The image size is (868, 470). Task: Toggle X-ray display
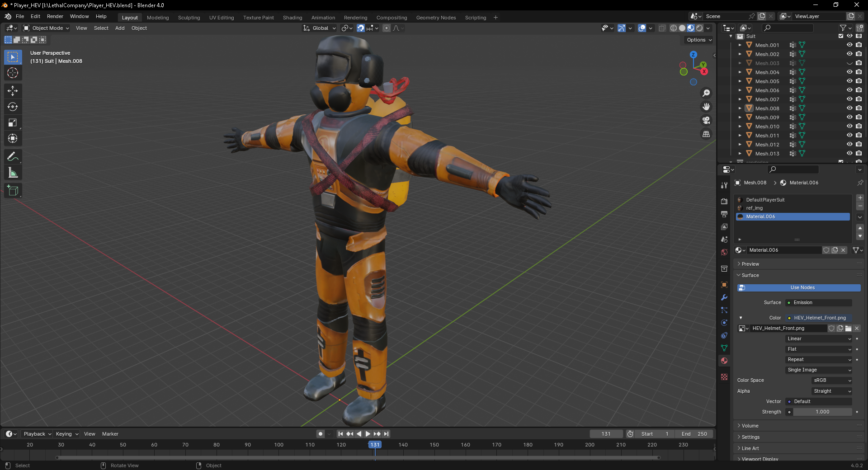tap(662, 28)
